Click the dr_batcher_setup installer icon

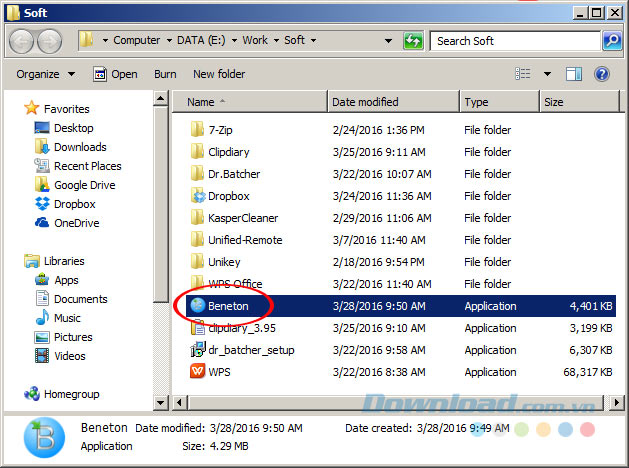click(198, 350)
